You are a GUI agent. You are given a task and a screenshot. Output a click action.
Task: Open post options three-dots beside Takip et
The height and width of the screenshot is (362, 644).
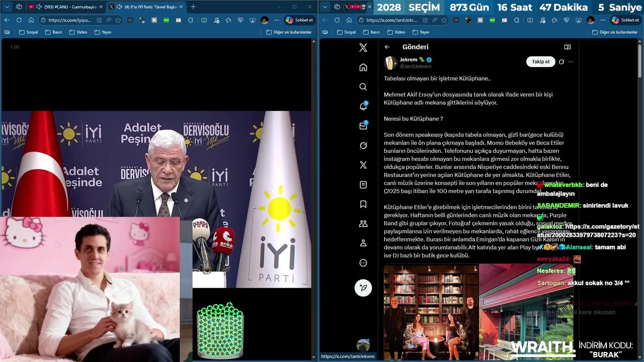(571, 62)
